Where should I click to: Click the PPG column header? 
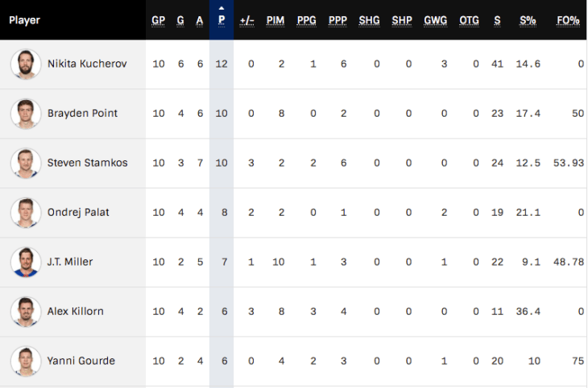pyautogui.click(x=307, y=20)
